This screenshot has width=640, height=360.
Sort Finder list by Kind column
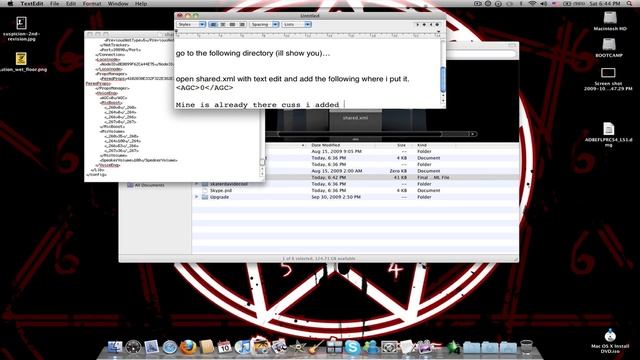pos(422,145)
